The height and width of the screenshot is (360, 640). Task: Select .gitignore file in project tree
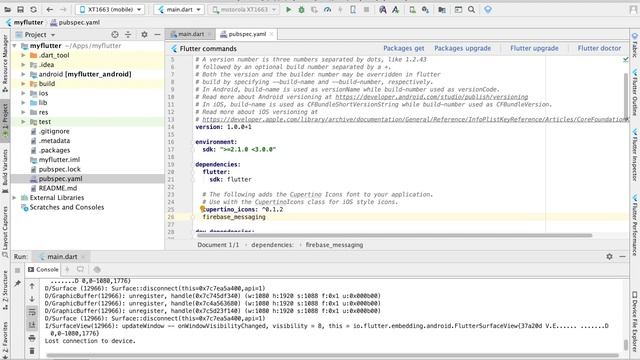tap(54, 131)
